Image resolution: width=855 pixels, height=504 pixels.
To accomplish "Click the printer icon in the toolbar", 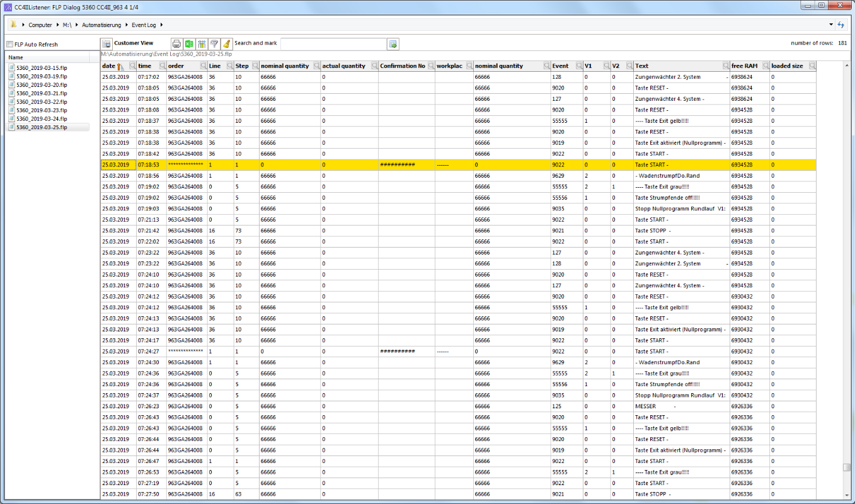I will point(177,44).
